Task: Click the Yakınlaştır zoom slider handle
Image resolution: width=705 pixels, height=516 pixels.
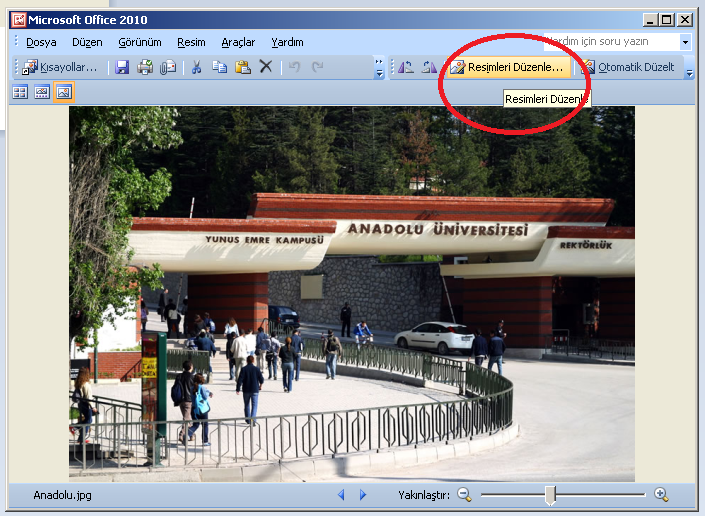Action: coord(550,494)
